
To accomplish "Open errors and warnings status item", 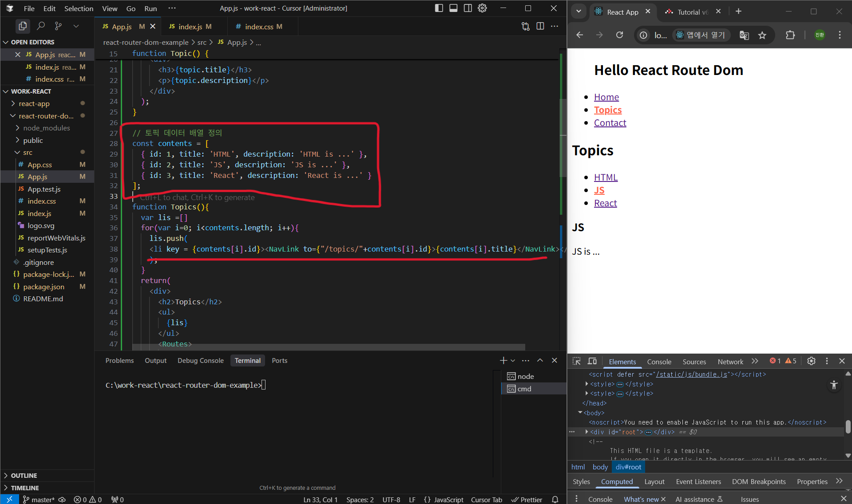I will [88, 500].
